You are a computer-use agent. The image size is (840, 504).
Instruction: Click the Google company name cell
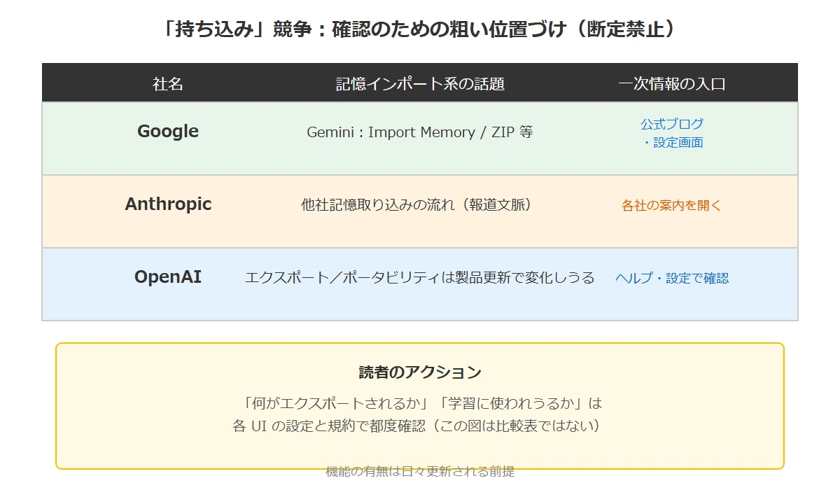click(168, 132)
